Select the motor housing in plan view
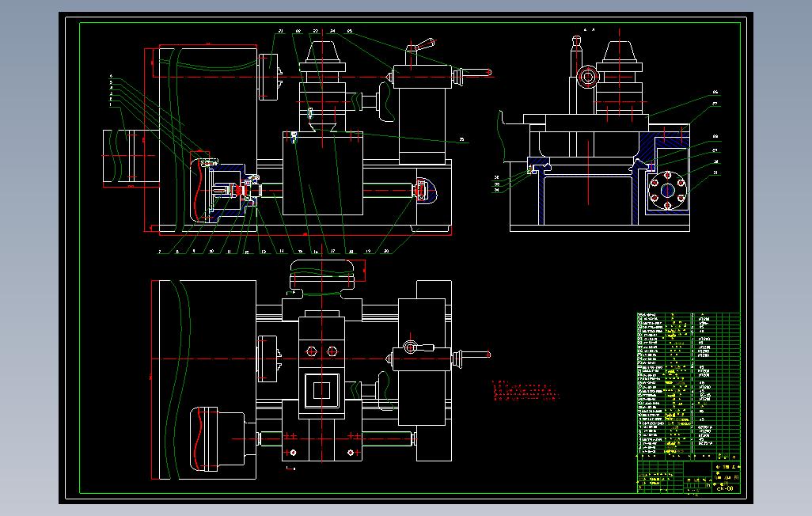The height and width of the screenshot is (516, 812). (x=218, y=438)
